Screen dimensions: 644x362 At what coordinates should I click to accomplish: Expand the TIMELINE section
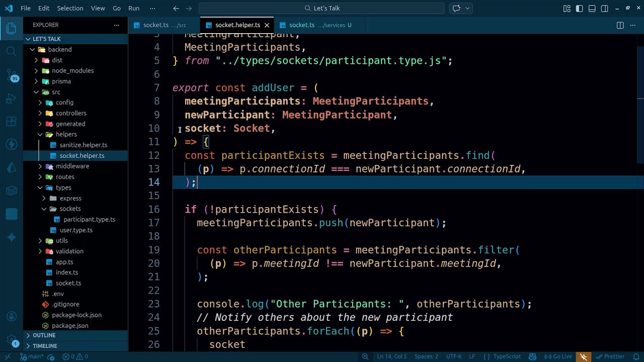click(75, 346)
